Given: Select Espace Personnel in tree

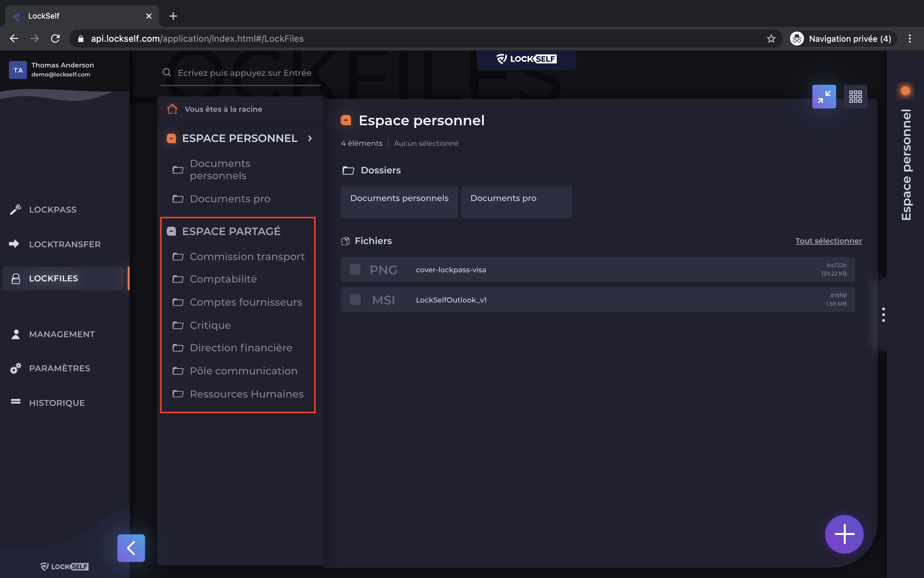Looking at the screenshot, I should (240, 138).
